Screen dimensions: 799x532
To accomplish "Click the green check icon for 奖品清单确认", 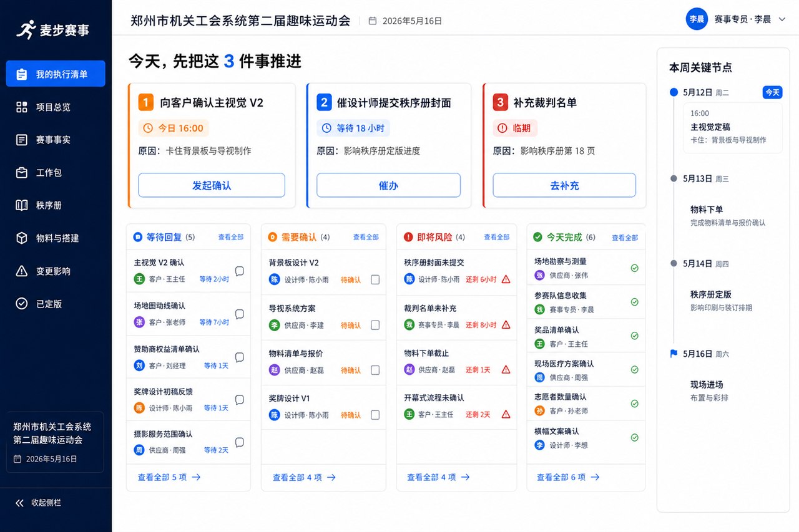I will [634, 336].
